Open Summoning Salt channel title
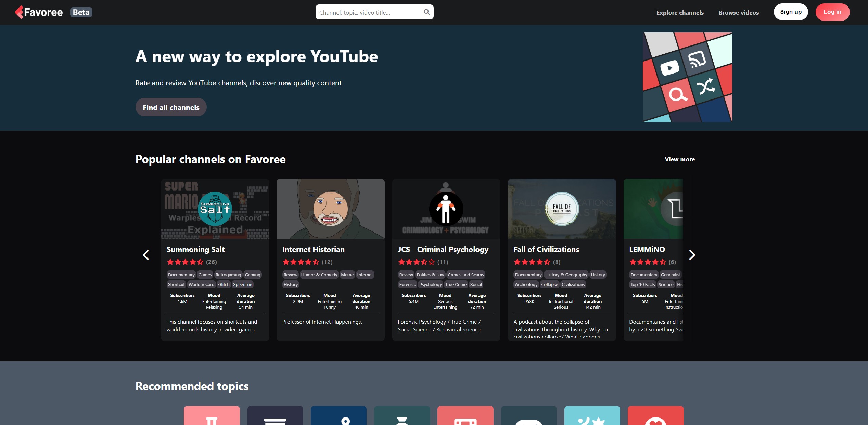 tap(195, 249)
